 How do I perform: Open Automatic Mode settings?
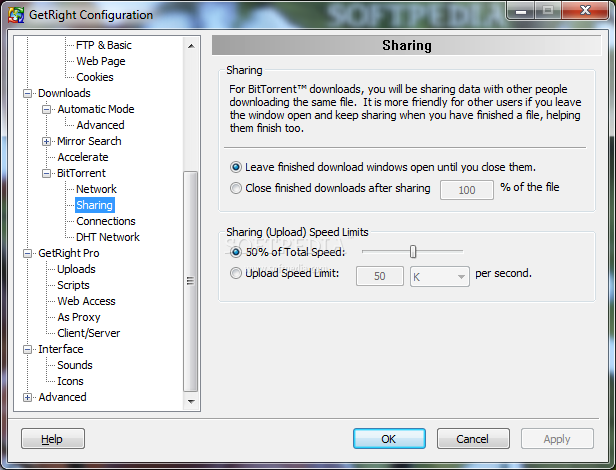point(96,109)
